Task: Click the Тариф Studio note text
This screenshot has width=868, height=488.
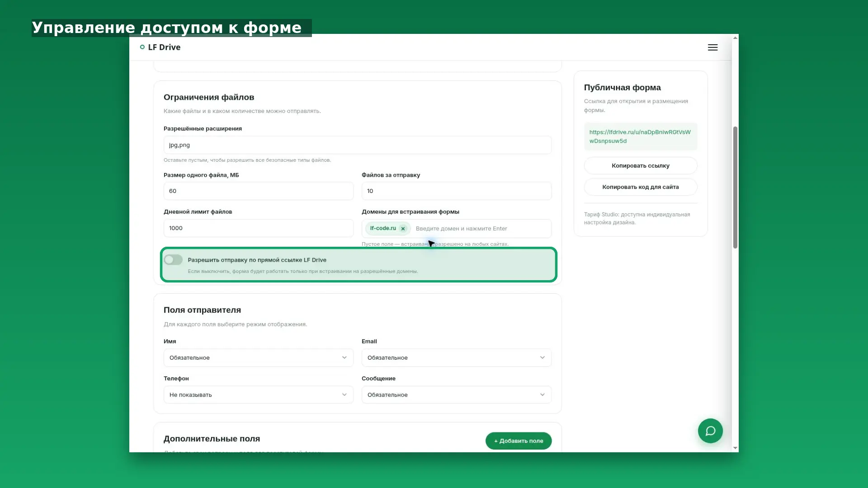Action: 637,218
